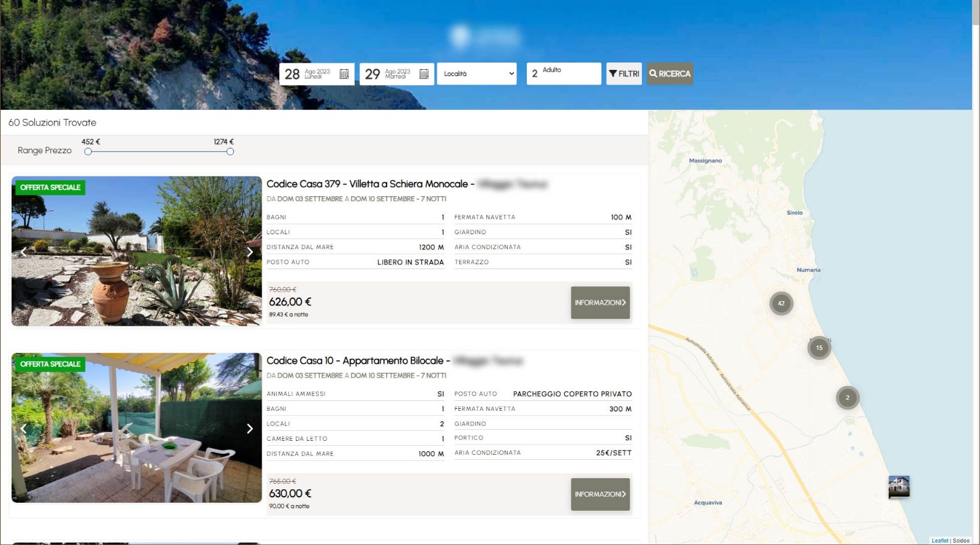Open INFORMAZIONI for Casa 379
This screenshot has height=545, width=980.
click(600, 302)
